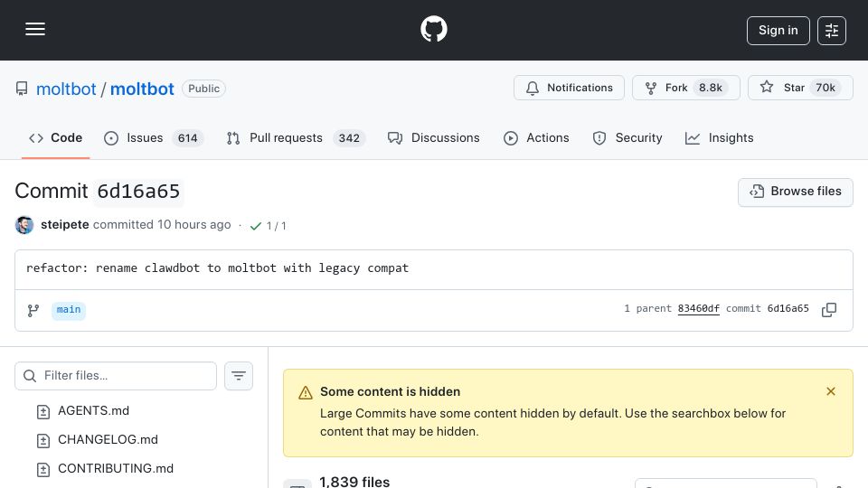
Task: Click the 70k star count
Action: (x=826, y=88)
